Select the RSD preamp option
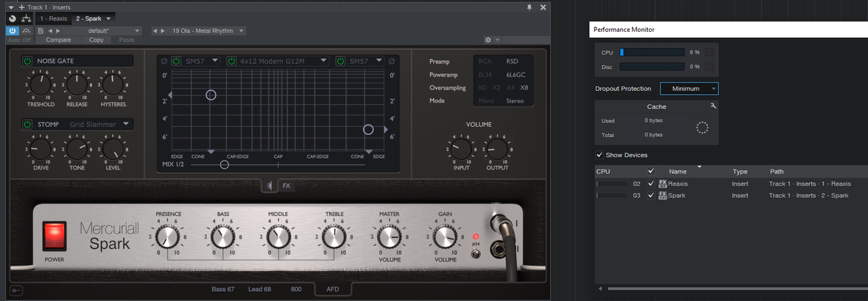 click(512, 61)
